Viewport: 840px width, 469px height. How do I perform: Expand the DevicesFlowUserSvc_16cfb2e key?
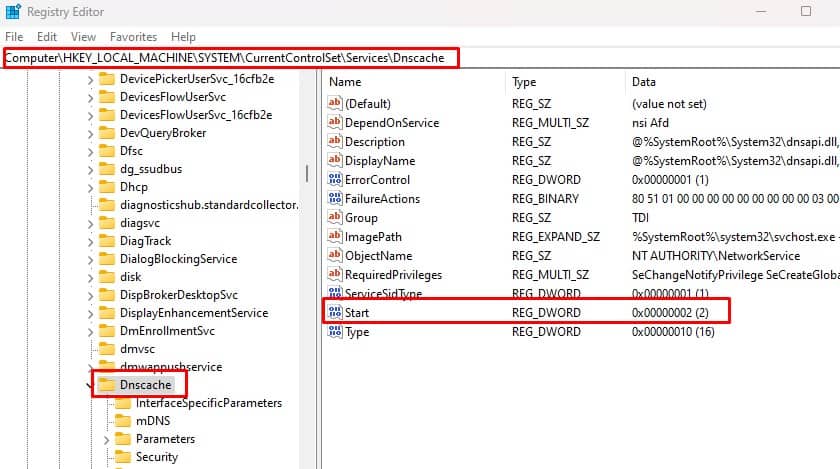click(x=90, y=116)
